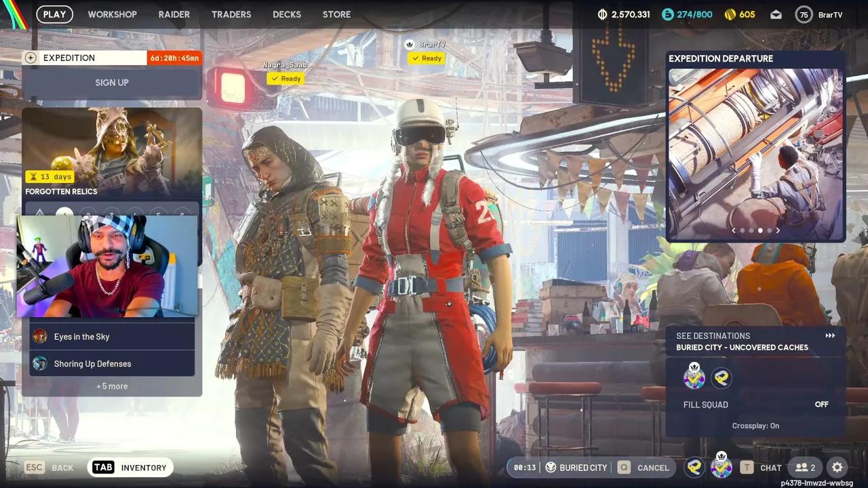This screenshot has width=868, height=488.
Task: Click the 00:13 matchmaking timer
Action: [x=525, y=468]
